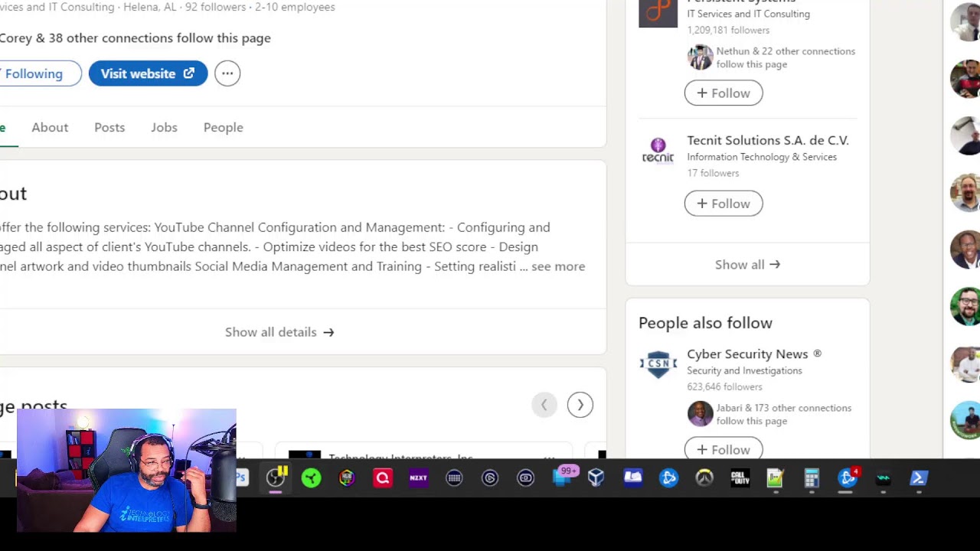Click Nethun connection avatar
This screenshot has height=551, width=980.
pyautogui.click(x=700, y=57)
